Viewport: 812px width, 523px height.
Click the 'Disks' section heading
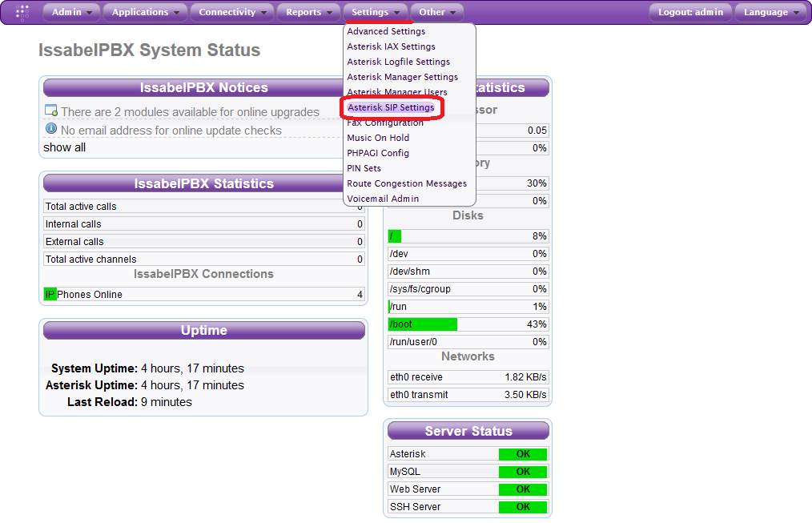tap(468, 215)
